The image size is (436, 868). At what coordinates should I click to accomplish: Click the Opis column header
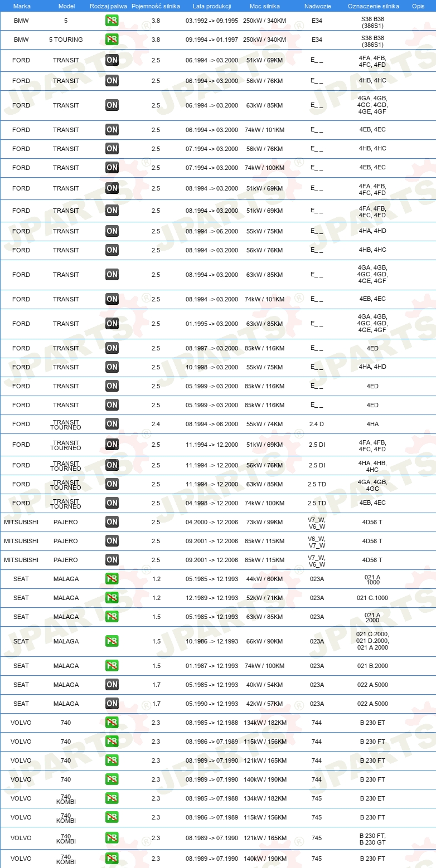(418, 6)
